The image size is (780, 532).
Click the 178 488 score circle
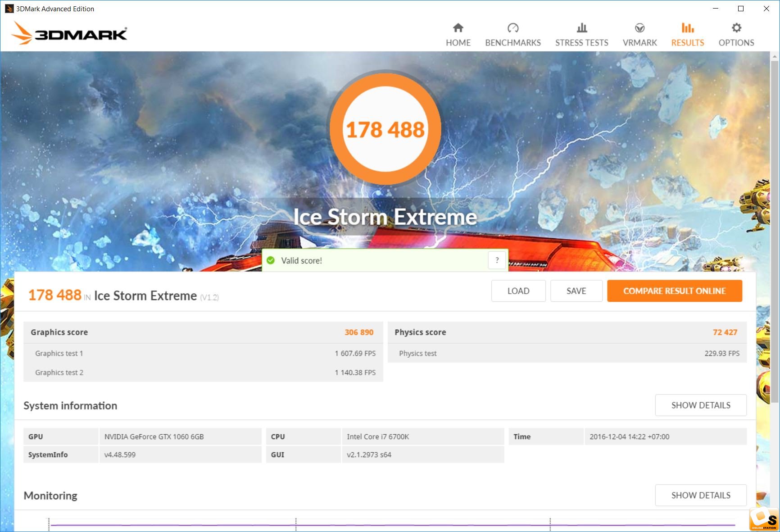pyautogui.click(x=385, y=128)
